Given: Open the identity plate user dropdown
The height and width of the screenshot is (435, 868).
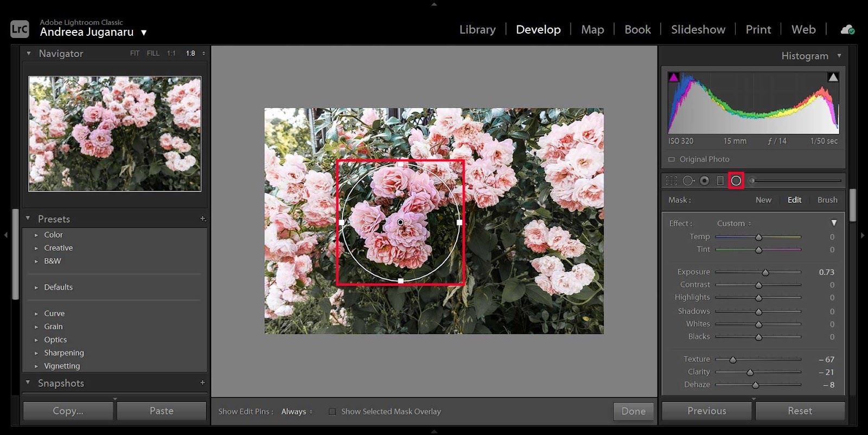Looking at the screenshot, I should pos(144,33).
